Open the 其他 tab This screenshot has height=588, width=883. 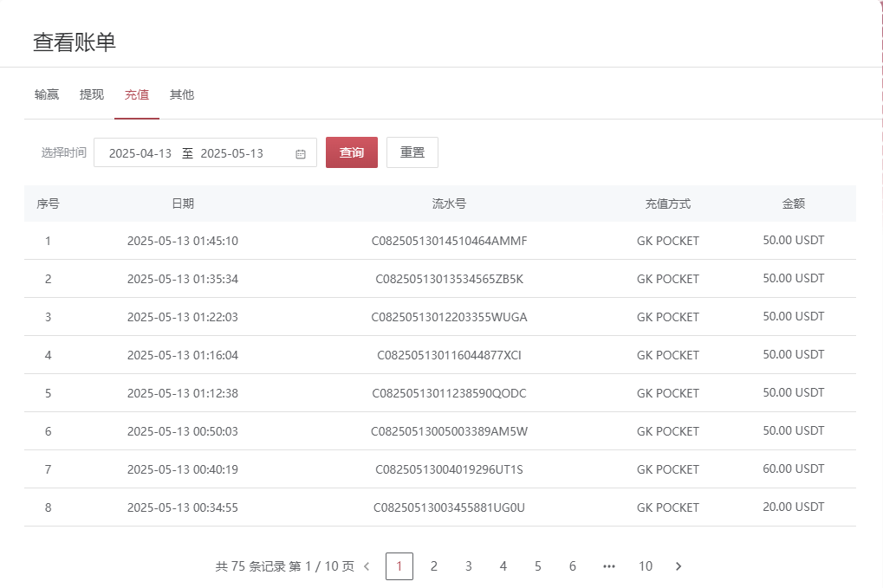click(182, 94)
